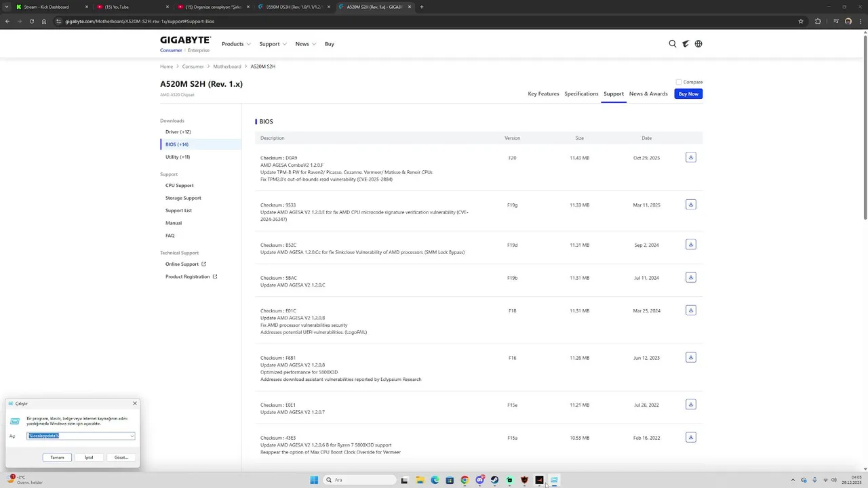
Task: Open FAQ link in sidebar
Action: pyautogui.click(x=170, y=235)
